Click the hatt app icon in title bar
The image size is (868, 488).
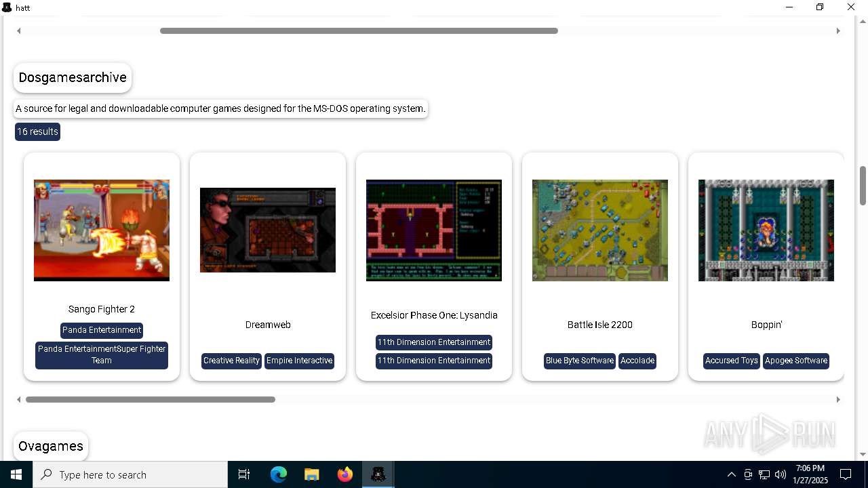click(7, 7)
